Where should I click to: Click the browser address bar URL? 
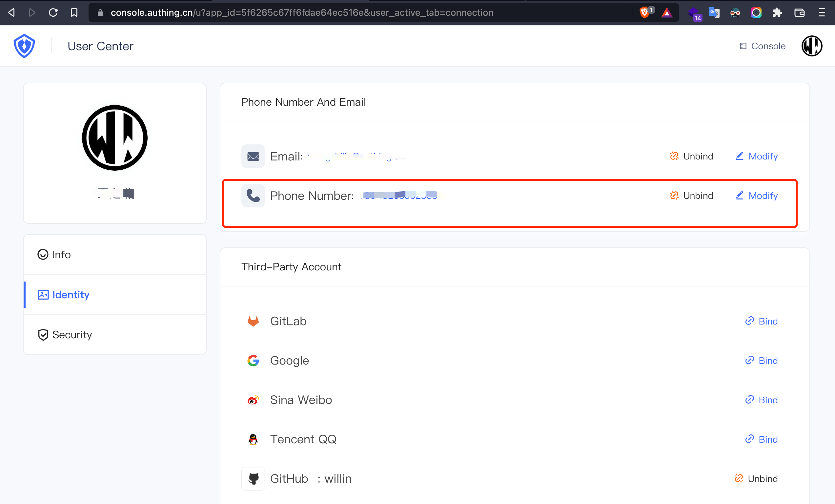[302, 12]
